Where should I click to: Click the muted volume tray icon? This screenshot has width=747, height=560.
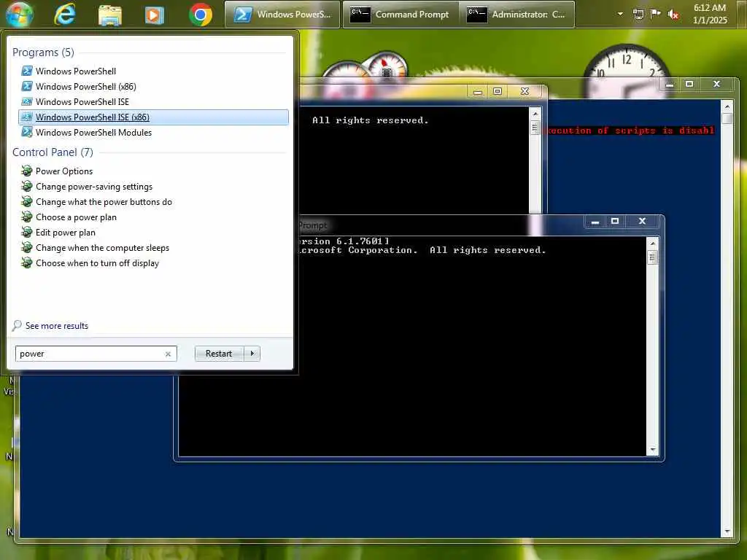pos(673,15)
